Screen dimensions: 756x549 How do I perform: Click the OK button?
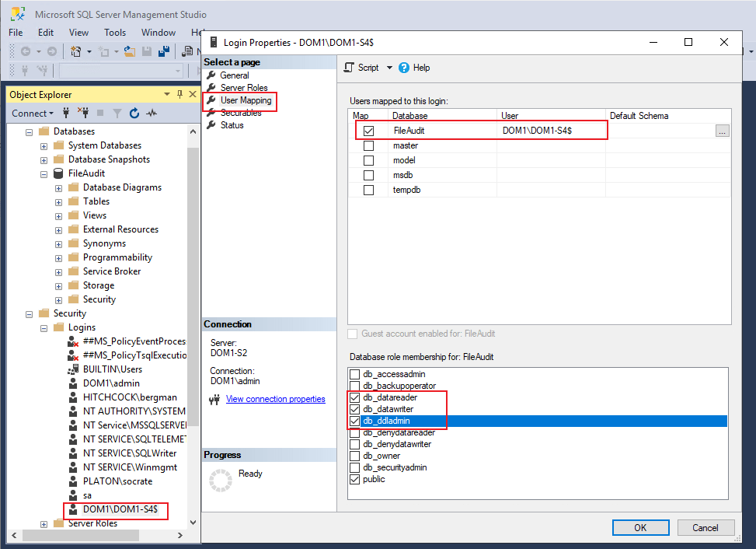(x=640, y=528)
